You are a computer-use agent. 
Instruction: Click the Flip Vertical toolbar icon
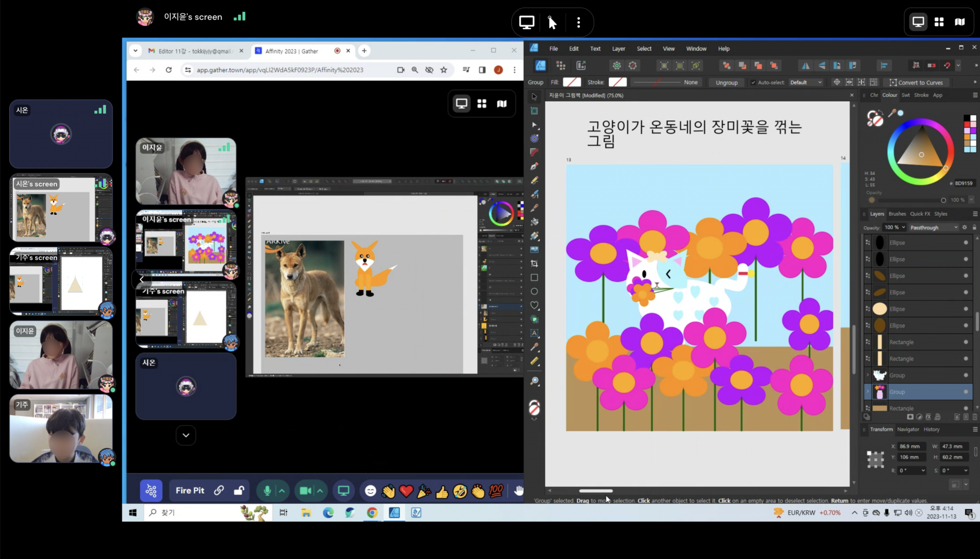click(821, 65)
